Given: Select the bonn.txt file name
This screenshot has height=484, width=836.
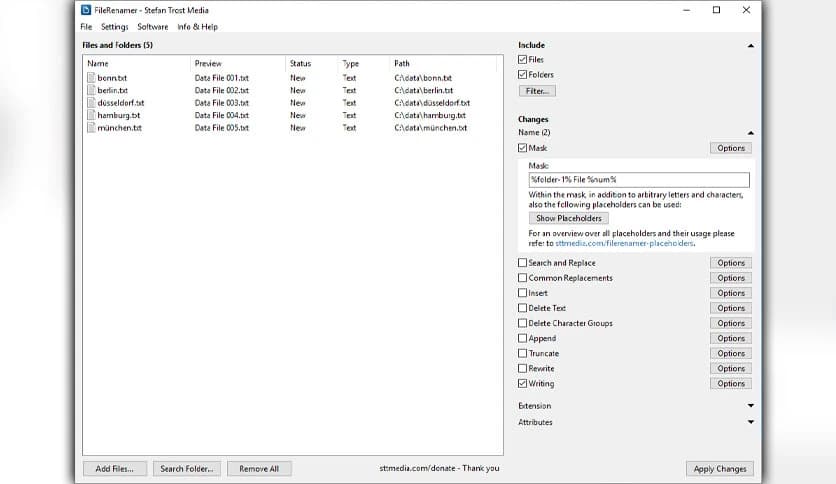Looking at the screenshot, I should click(112, 78).
